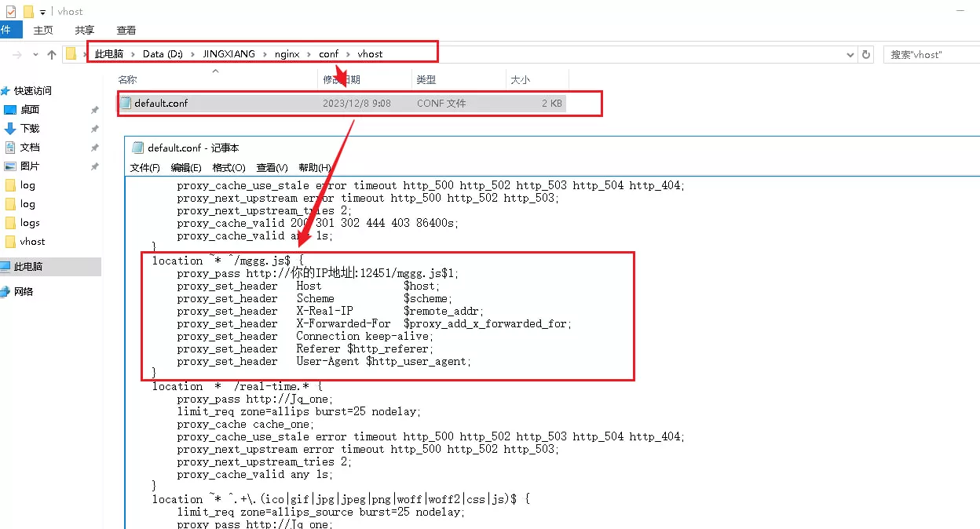
Task: Open 桌面 in quick access
Action: click(x=30, y=110)
